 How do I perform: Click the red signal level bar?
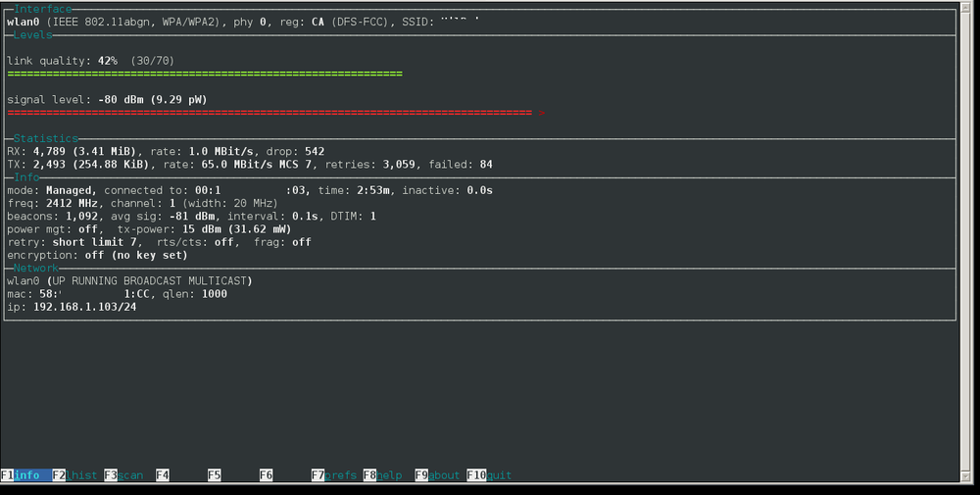(x=276, y=113)
